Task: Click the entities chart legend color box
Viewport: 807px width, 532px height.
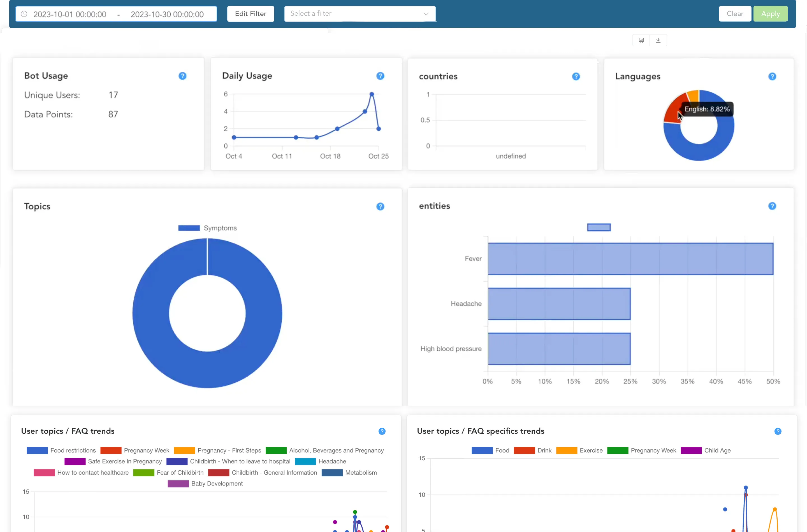Action: (599, 228)
